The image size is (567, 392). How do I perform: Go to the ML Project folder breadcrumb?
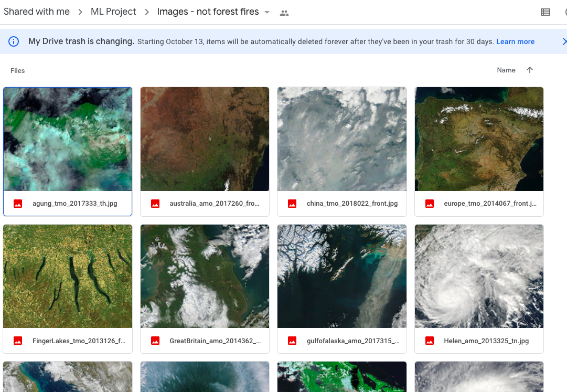point(113,12)
